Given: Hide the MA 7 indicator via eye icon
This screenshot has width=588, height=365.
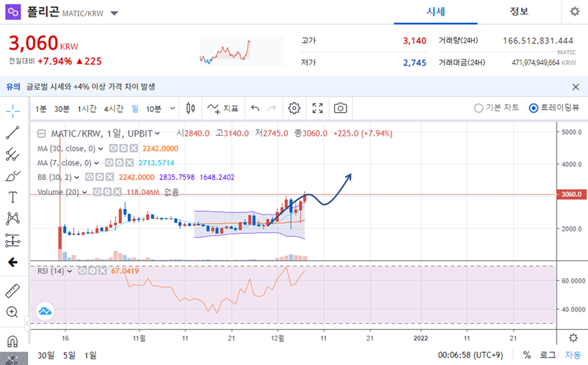Looking at the screenshot, I should tap(109, 163).
